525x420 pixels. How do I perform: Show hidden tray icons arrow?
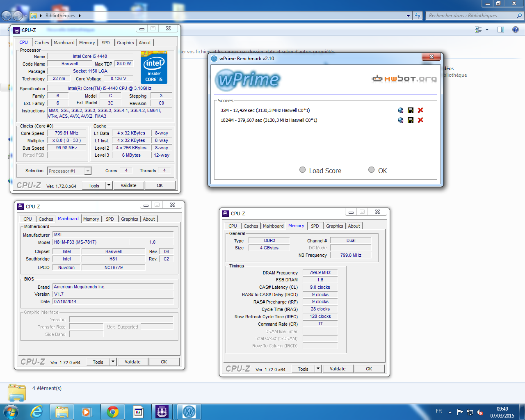coord(450,412)
